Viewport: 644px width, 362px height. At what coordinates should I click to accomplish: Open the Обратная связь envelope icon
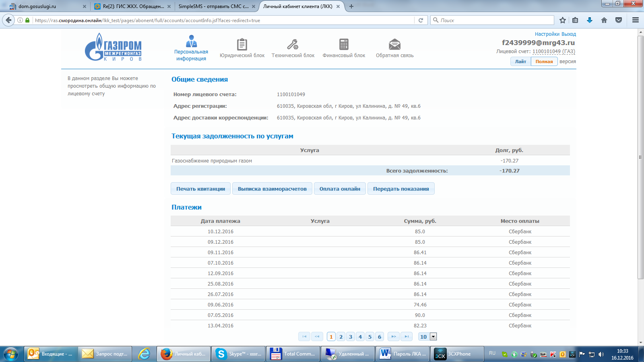(394, 44)
